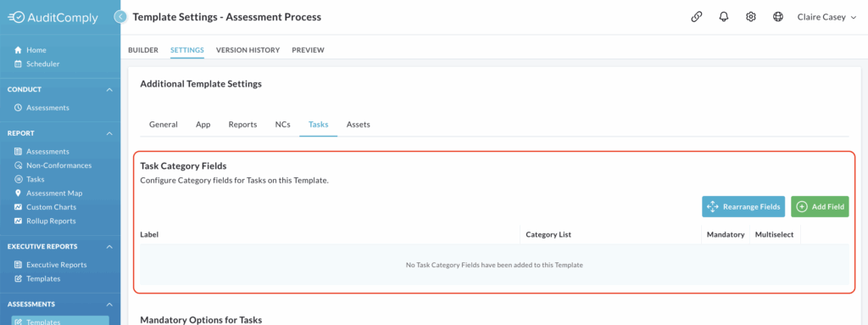This screenshot has height=325, width=868.
Task: Click the link icon in the header
Action: pos(697,17)
